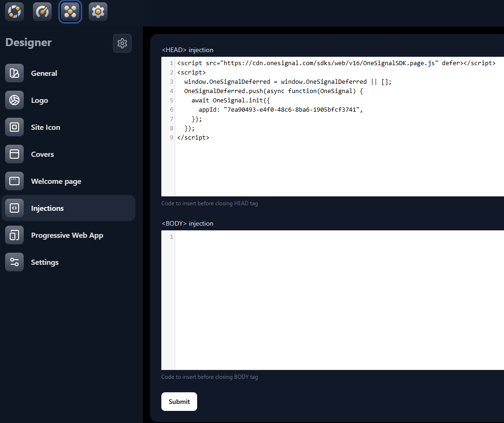Click the closing script tag on line 9

(x=193, y=138)
